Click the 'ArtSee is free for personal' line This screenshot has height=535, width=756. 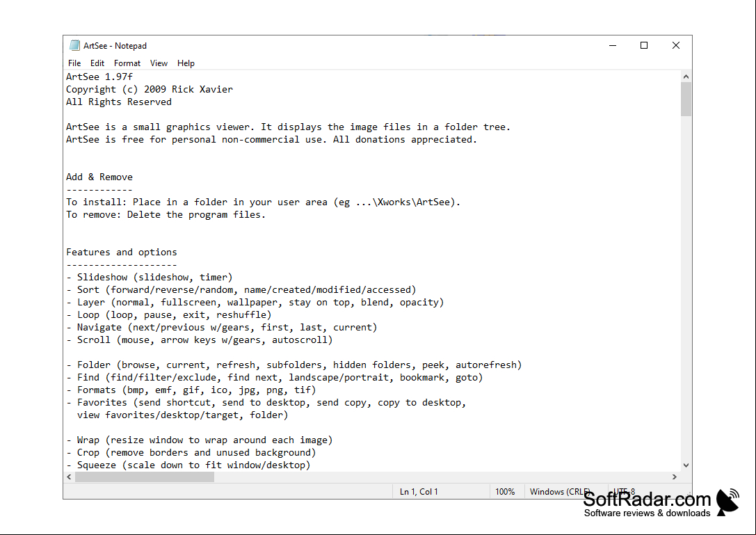tap(271, 139)
